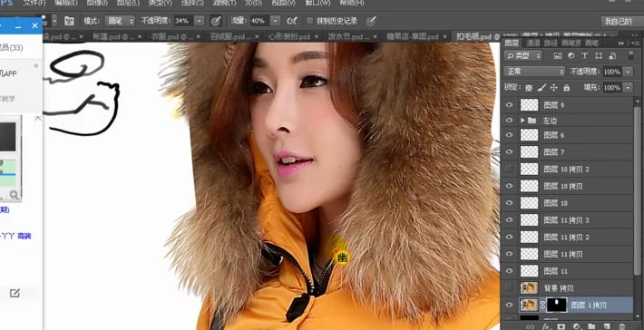This screenshot has width=644, height=330.
Task: Open brush opacity 34% slider arrow
Action: (200, 21)
